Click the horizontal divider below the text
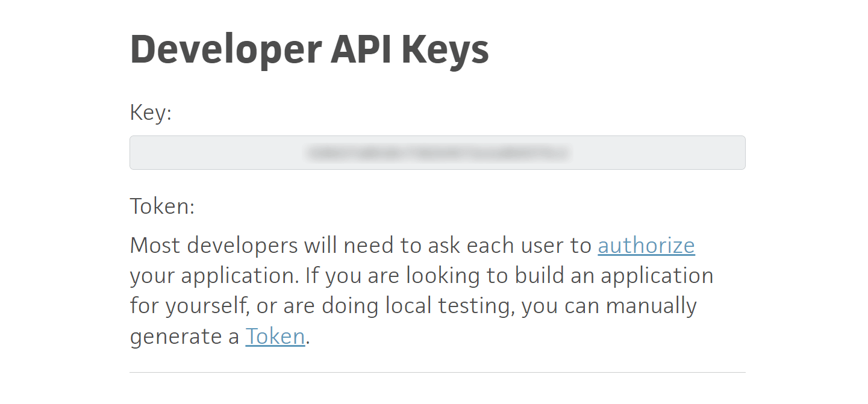Viewport: 868px width, 404px height. pos(437,373)
